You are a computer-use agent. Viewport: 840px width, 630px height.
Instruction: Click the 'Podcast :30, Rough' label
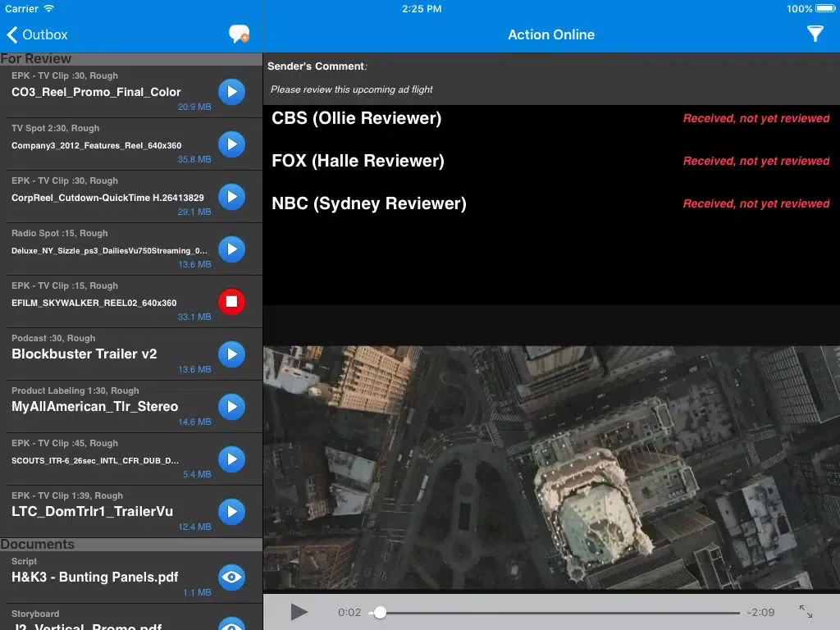point(53,339)
